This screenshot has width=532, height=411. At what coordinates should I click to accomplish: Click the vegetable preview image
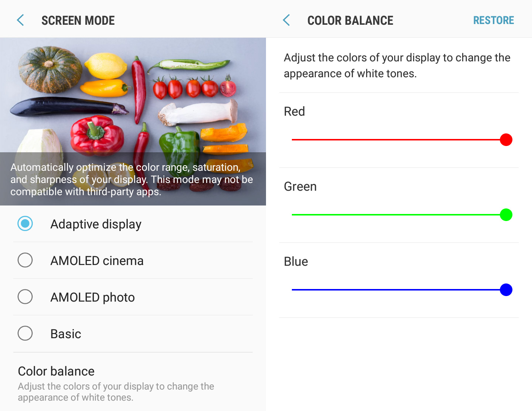coord(133,96)
